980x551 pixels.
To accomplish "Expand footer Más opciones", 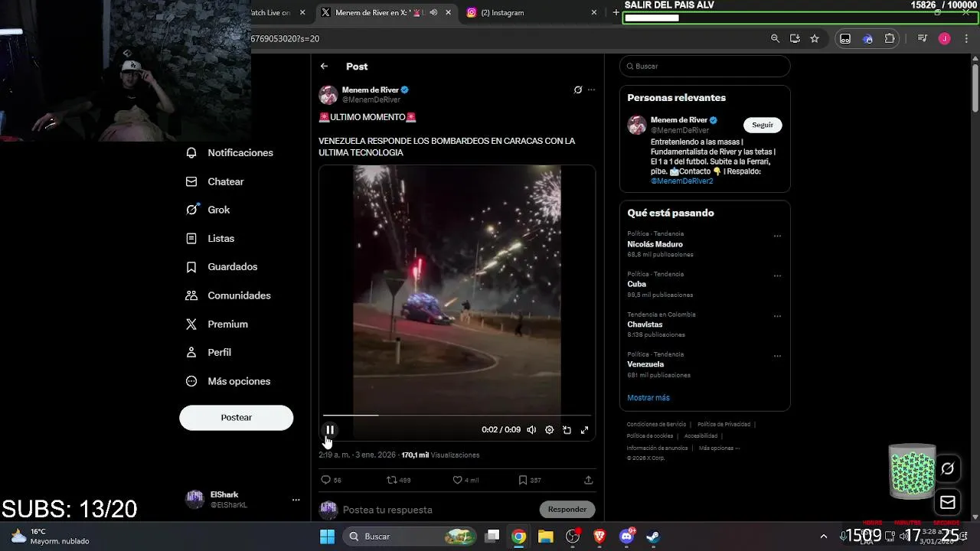I will pos(719,448).
